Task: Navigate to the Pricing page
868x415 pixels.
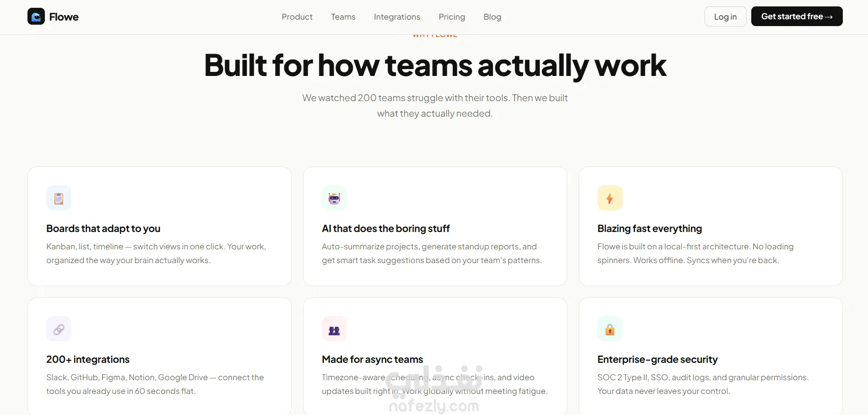Action: click(452, 17)
